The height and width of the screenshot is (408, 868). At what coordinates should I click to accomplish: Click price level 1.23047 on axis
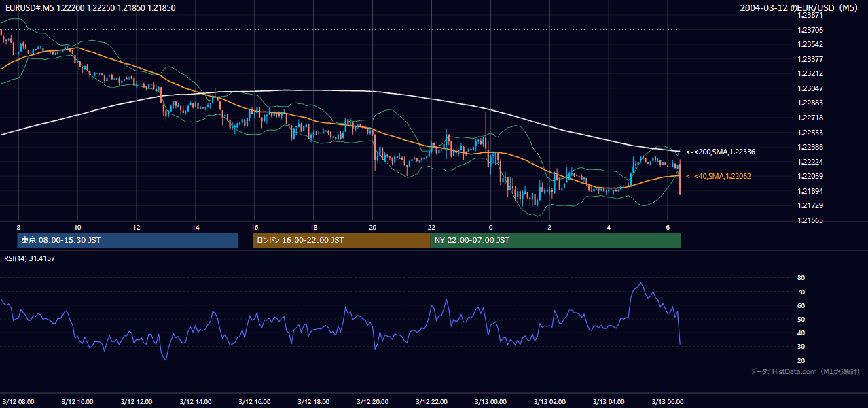coord(810,88)
